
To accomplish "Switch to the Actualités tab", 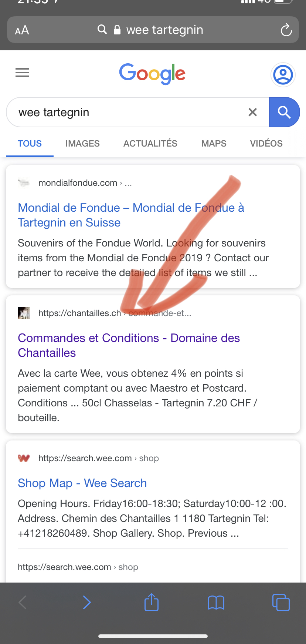I will (150, 144).
